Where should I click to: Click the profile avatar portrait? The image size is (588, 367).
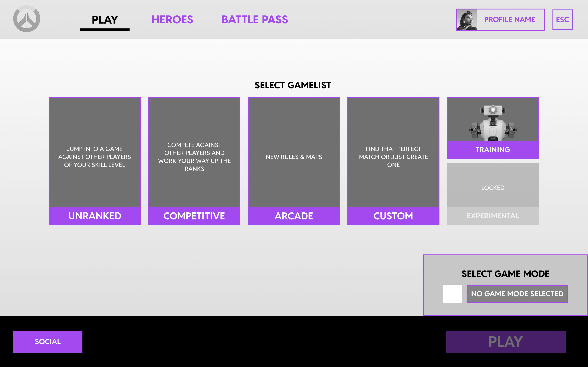pyautogui.click(x=467, y=20)
